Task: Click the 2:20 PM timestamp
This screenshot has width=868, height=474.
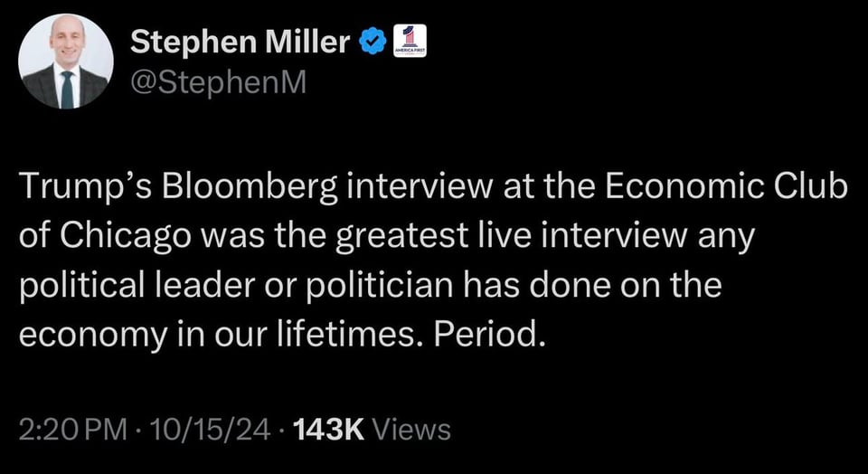Action: coord(70,428)
